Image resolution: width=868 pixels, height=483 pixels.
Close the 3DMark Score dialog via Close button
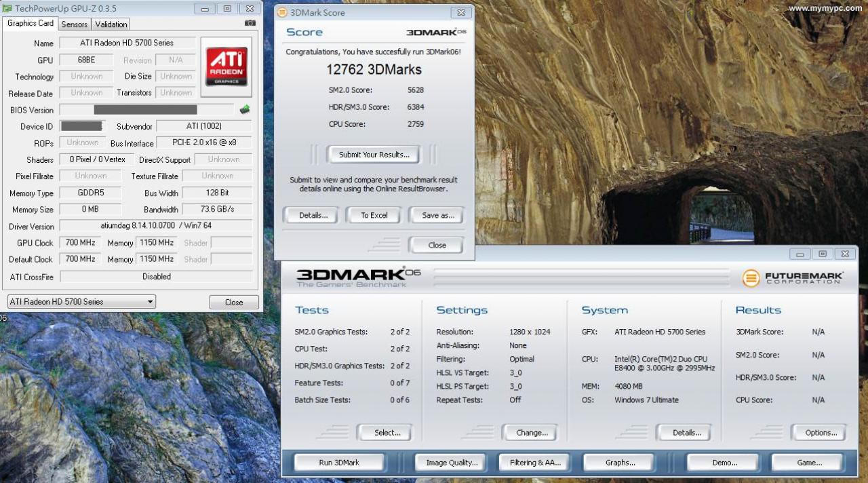pos(437,245)
